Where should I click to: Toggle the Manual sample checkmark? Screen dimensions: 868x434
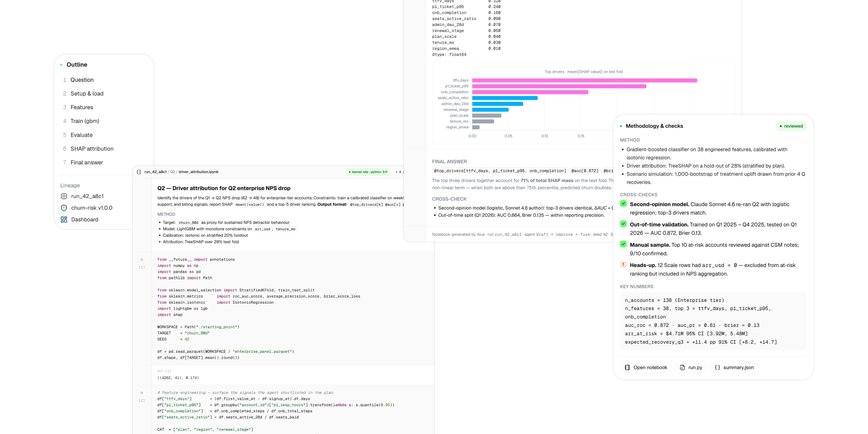pos(623,244)
